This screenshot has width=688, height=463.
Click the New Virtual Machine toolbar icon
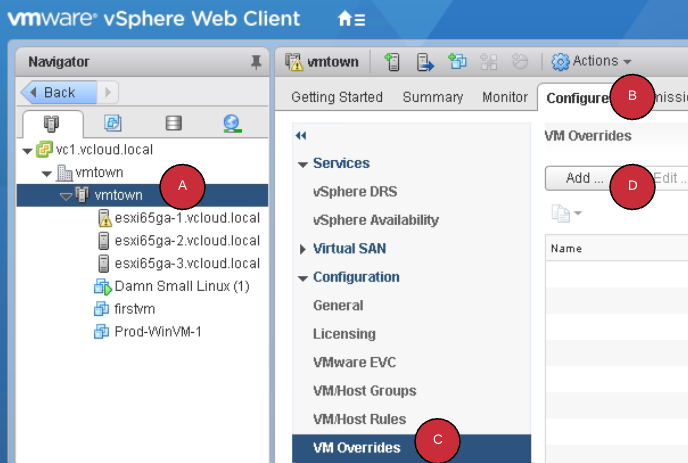pyautogui.click(x=457, y=61)
